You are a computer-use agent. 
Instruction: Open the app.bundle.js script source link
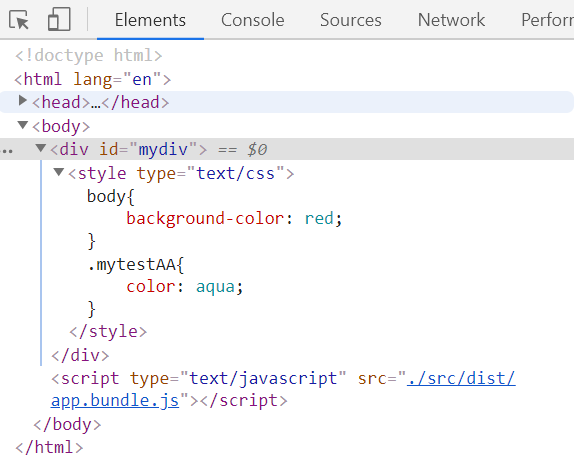coord(283,389)
